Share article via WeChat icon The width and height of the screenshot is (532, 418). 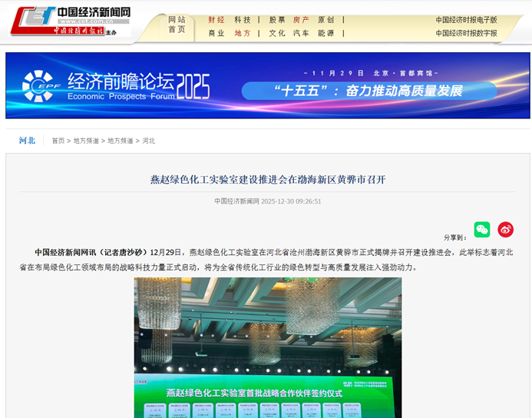click(x=482, y=230)
